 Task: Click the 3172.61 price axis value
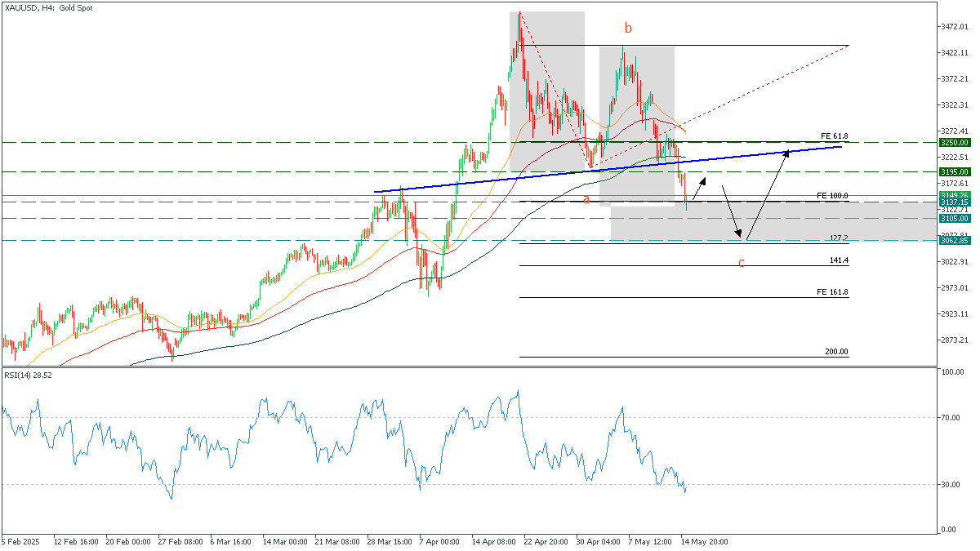pos(954,184)
